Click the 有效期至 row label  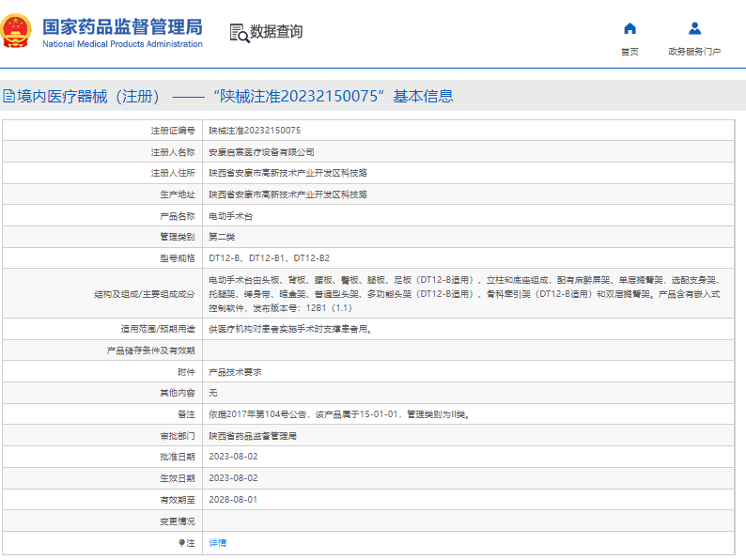tap(178, 500)
